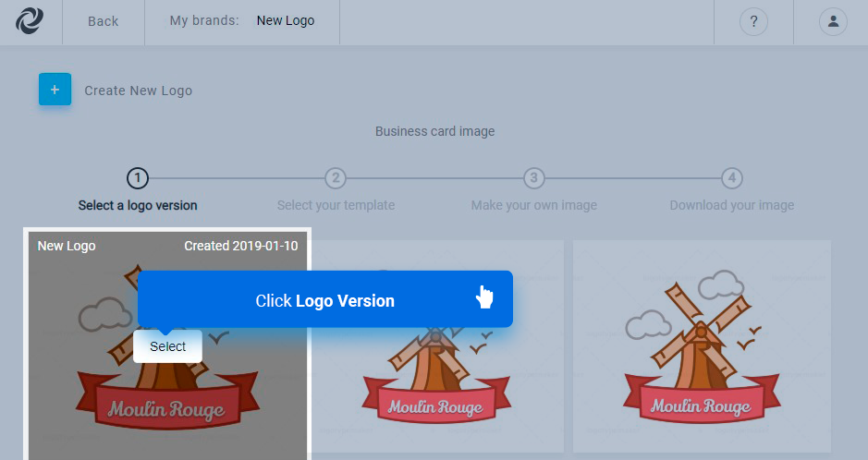Click the Select a logo version label
The width and height of the screenshot is (868, 460).
[x=138, y=205]
